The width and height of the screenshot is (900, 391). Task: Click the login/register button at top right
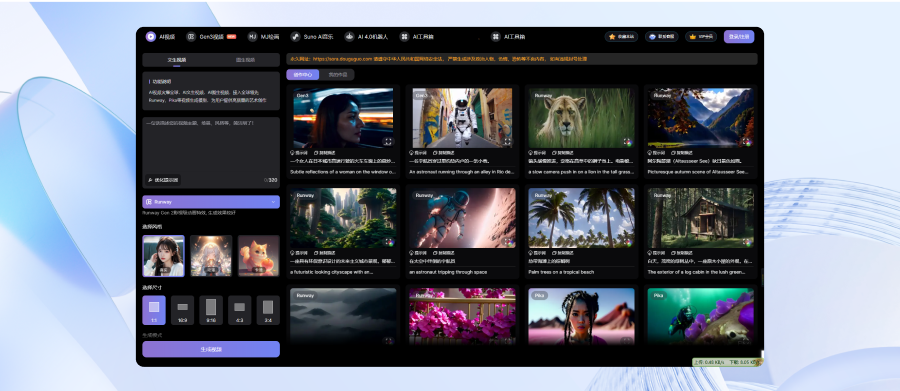click(x=739, y=37)
